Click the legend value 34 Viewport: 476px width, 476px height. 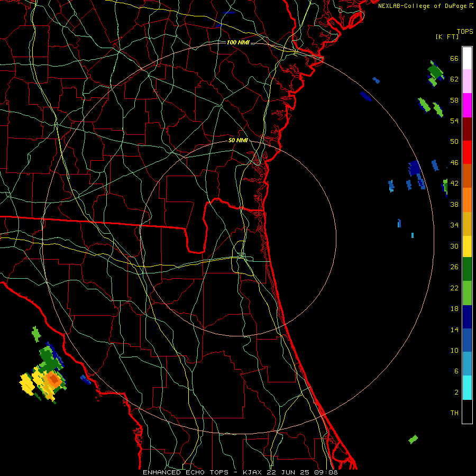454,225
